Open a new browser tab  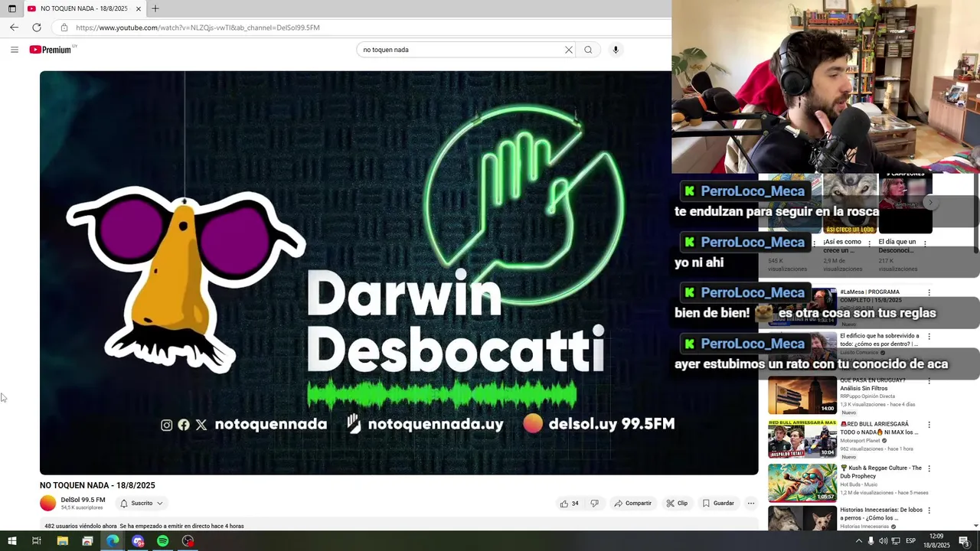coord(155,8)
